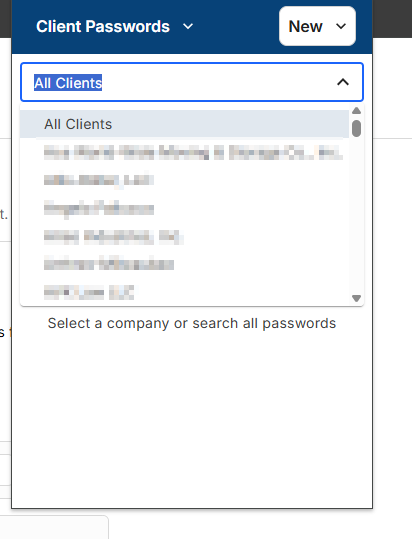Choose the third blurred client entry

pos(184,208)
